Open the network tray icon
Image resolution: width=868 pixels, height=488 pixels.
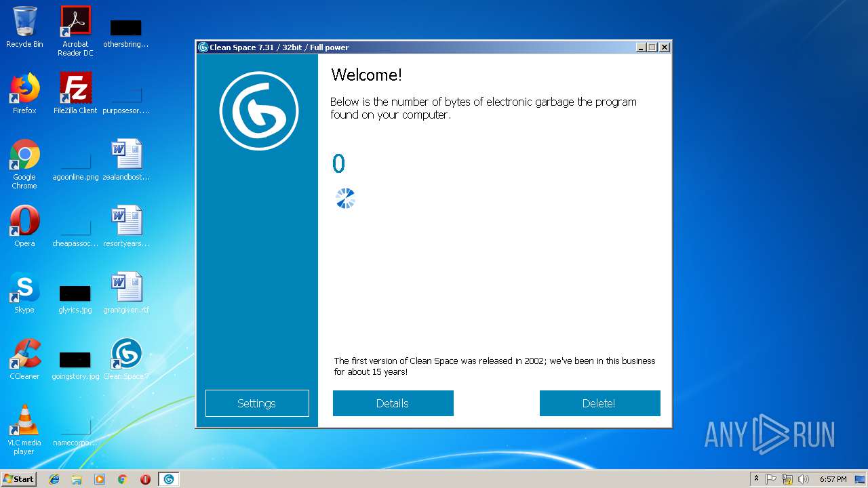pyautogui.click(x=787, y=479)
